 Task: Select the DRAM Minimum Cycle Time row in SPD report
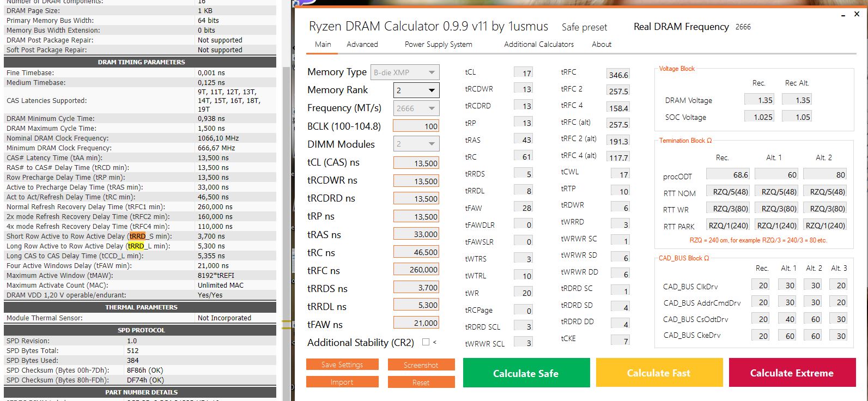140,118
